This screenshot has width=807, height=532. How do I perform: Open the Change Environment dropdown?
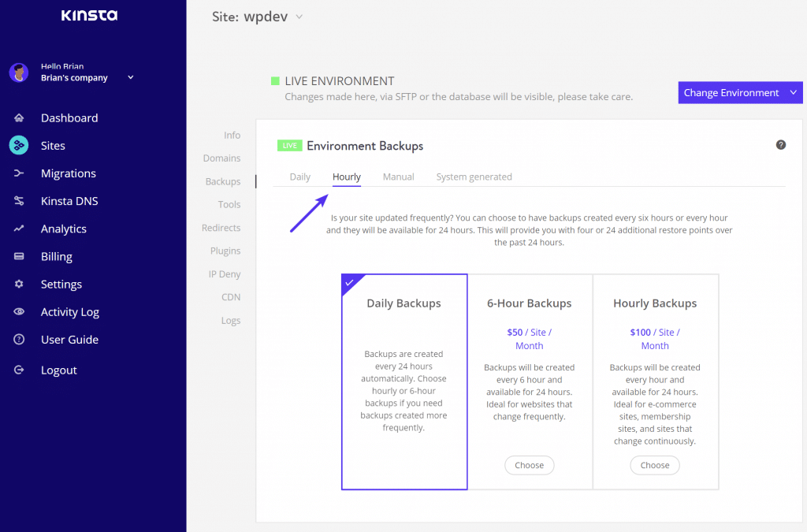740,93
